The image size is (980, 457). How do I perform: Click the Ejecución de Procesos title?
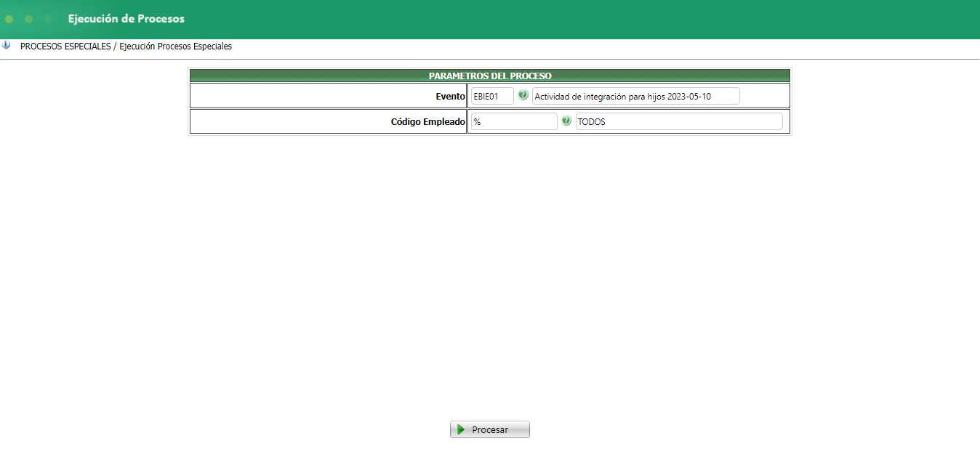126,19
